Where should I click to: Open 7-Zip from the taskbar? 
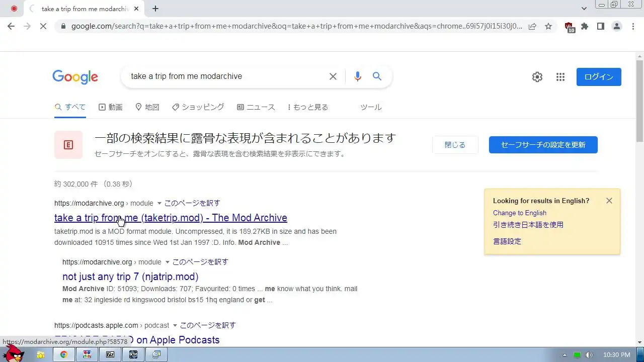click(110, 354)
